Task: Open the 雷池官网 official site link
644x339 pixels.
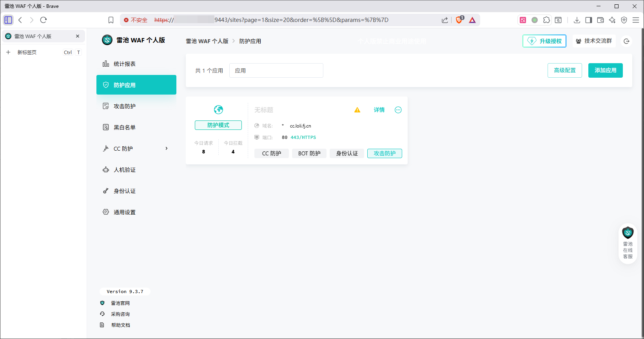Action: tap(120, 303)
